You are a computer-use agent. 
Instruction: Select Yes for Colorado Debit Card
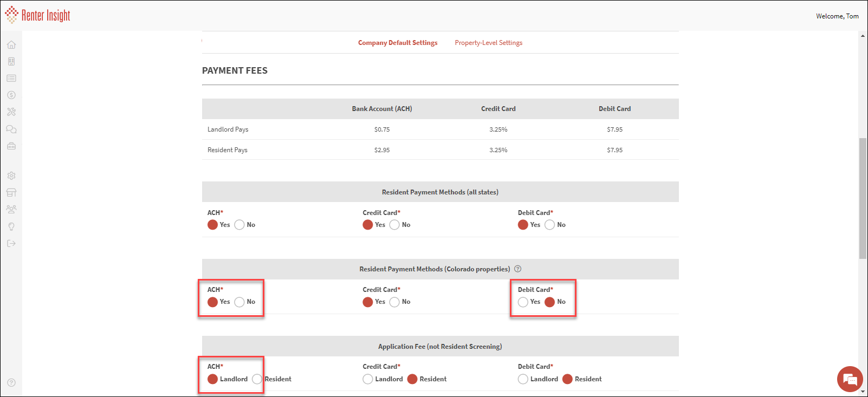pyautogui.click(x=523, y=302)
